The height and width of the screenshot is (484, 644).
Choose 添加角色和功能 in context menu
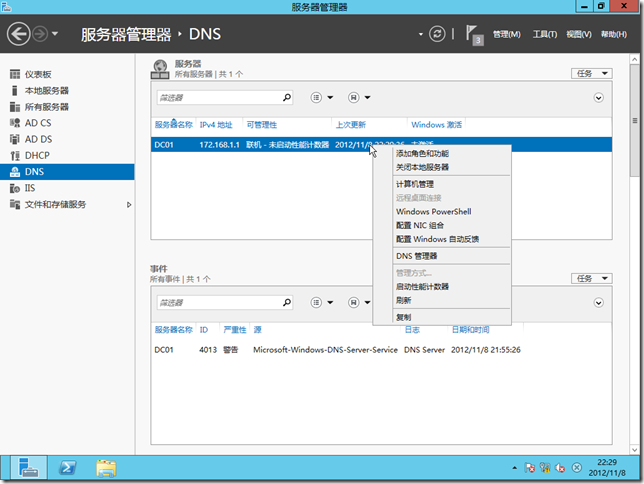pos(442,154)
